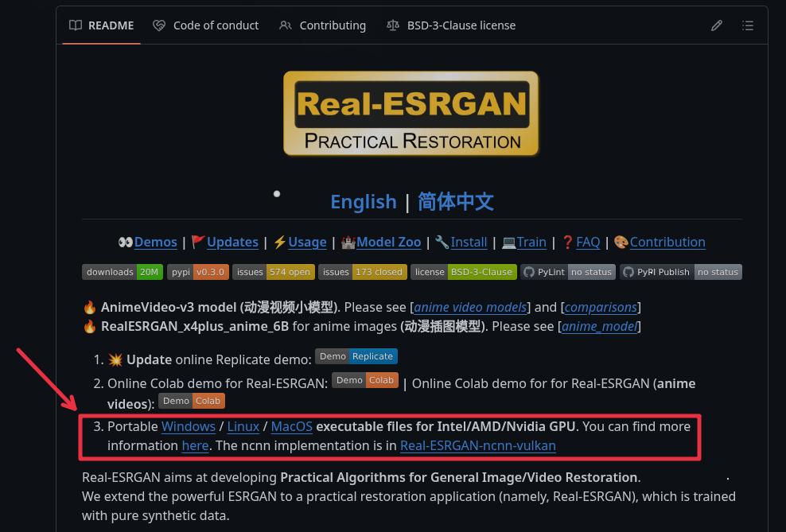Click the issues 173 closed badge
786x532 pixels.
[x=363, y=272]
